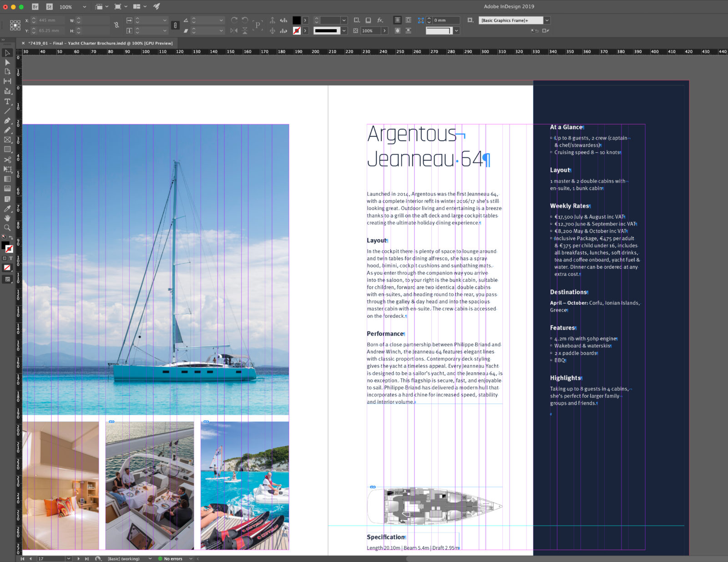Select the Pen tool

click(x=7, y=120)
